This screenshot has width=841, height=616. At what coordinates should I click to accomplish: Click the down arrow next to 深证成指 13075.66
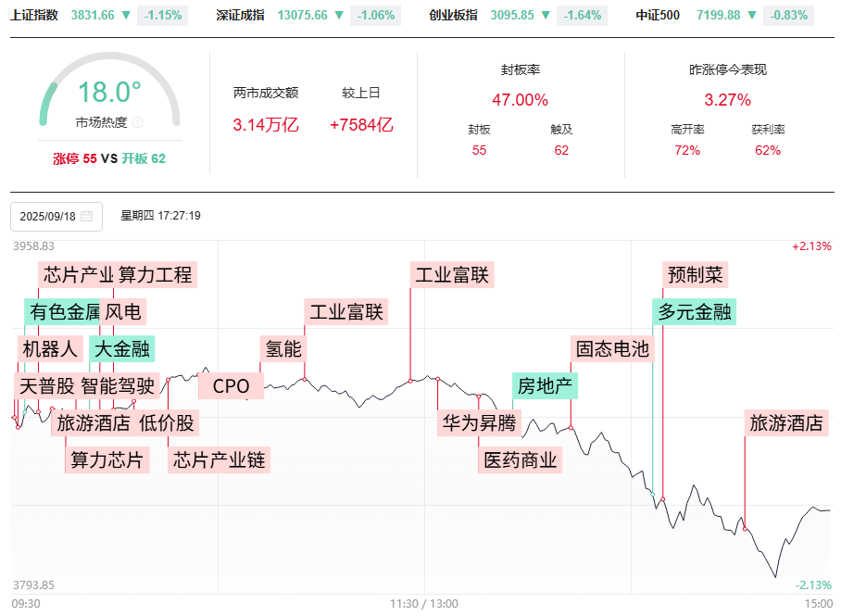(340, 16)
